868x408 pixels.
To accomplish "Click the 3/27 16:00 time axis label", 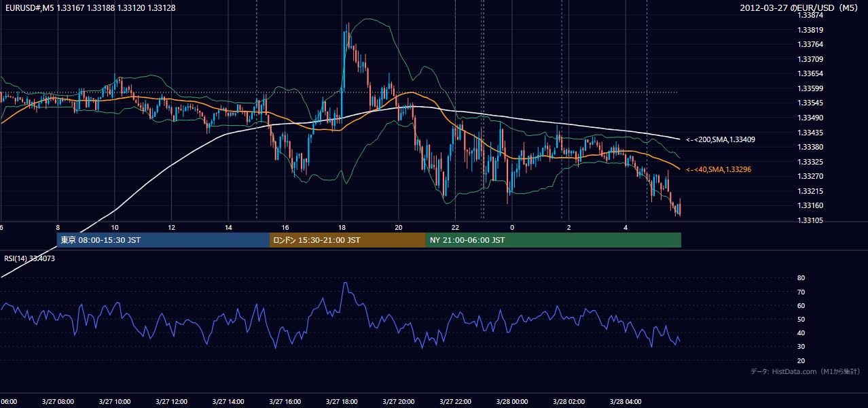I will coord(285,402).
